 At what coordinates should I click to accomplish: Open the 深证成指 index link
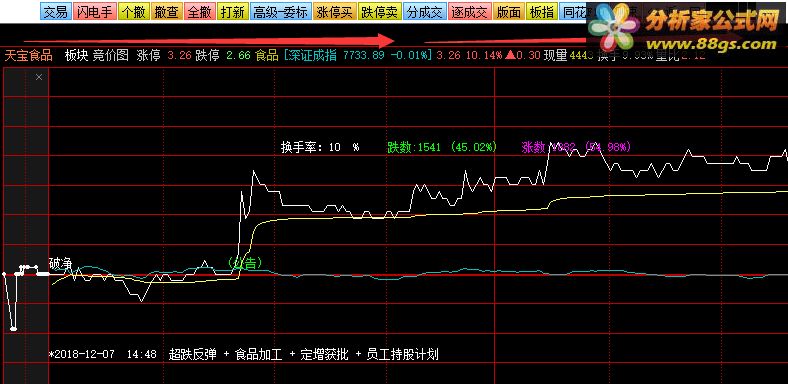tap(311, 55)
